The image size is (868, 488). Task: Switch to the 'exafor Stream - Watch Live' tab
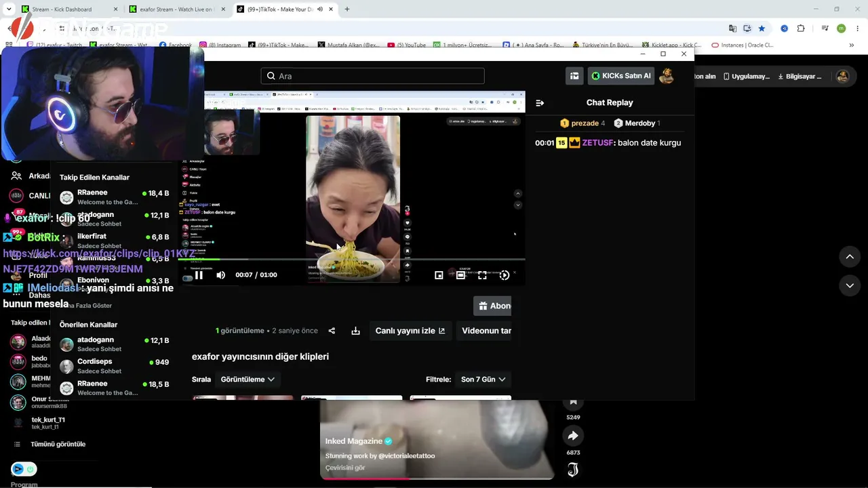(x=176, y=9)
